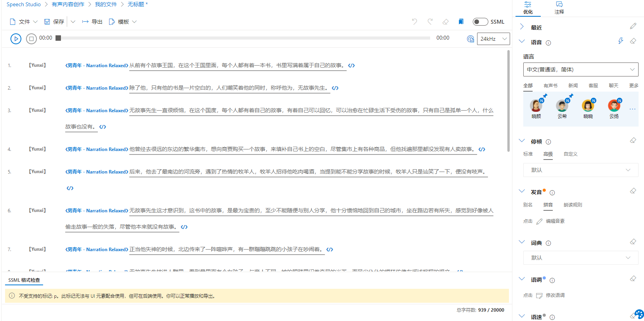
Task: Click the SSML code icon on line 4
Action: click(x=482, y=149)
